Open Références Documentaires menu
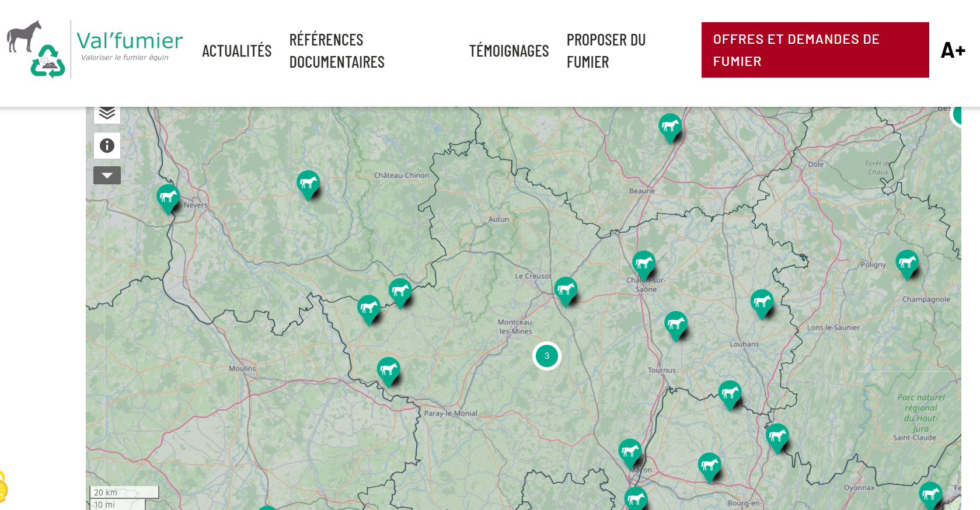980x510 pixels. (337, 51)
